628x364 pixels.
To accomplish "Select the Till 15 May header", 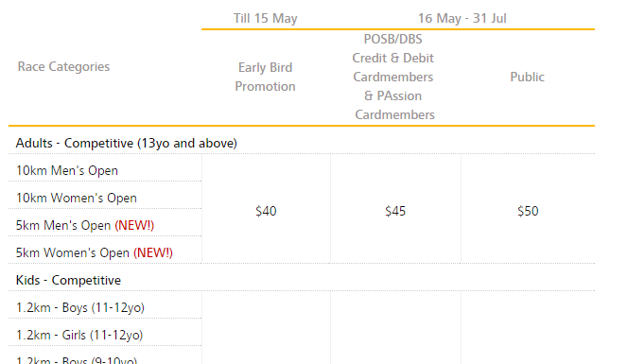I will (266, 18).
